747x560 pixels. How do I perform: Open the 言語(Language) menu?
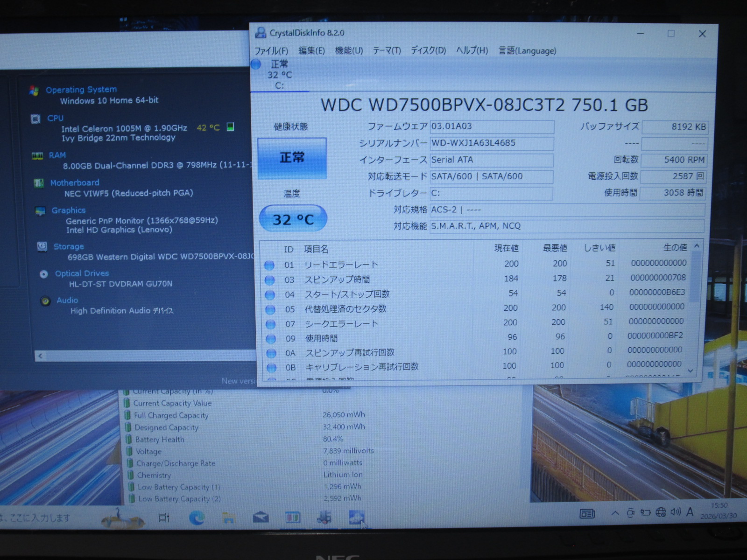(527, 51)
